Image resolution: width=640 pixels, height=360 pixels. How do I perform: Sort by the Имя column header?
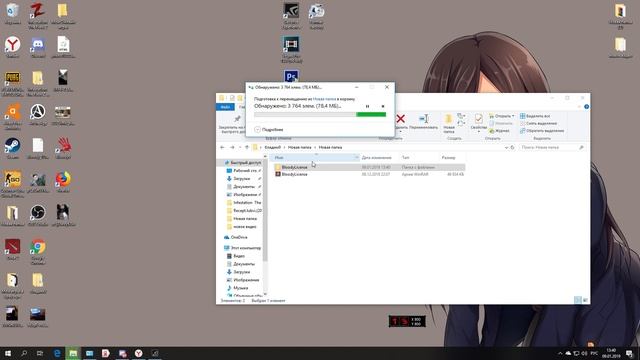tap(314, 158)
